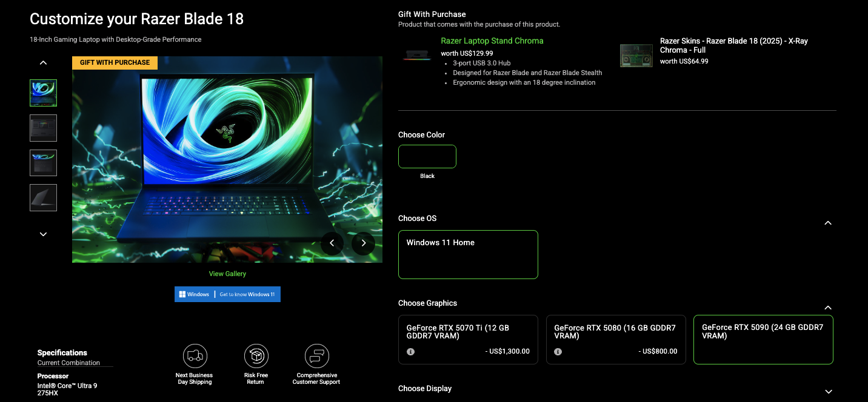
Task: Select GeForce RTX 5090 graphics option
Action: tap(763, 340)
